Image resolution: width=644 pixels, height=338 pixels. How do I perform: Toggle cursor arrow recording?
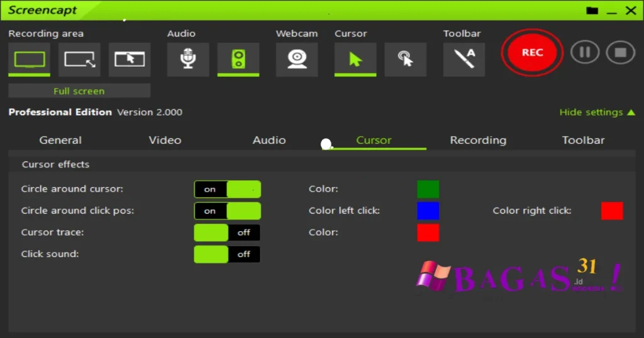coord(355,60)
